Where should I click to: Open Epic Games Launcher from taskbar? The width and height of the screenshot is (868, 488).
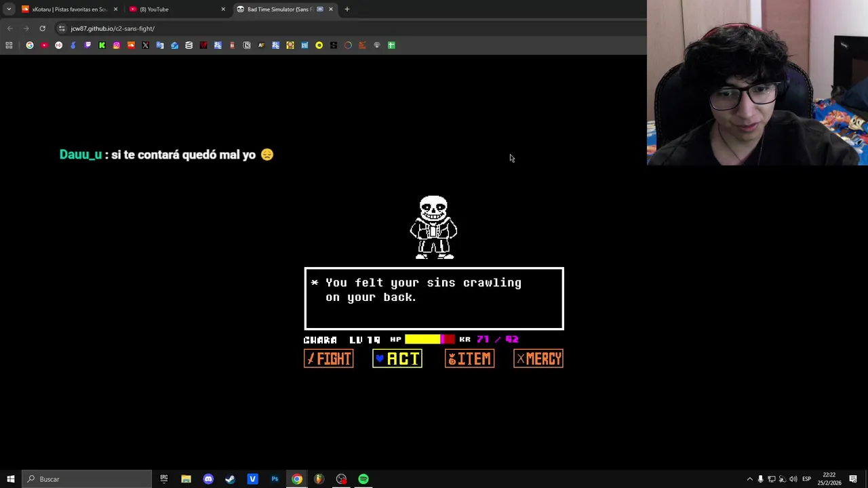[x=163, y=479]
